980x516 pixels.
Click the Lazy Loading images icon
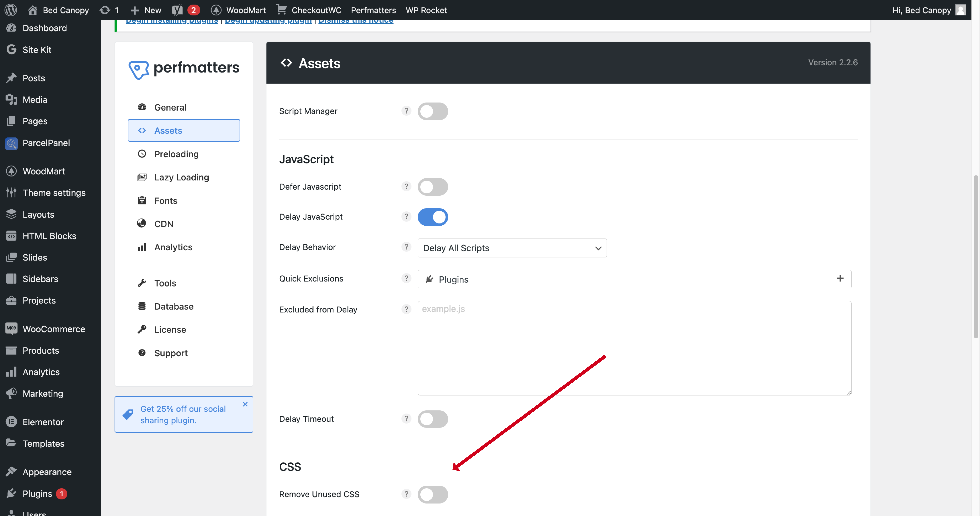[142, 177]
